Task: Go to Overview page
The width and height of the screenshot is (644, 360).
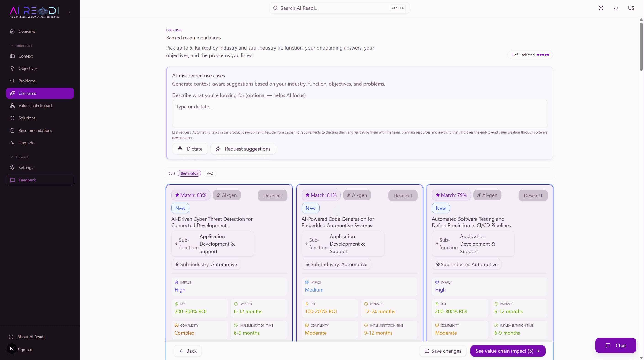Action: tap(40, 31)
